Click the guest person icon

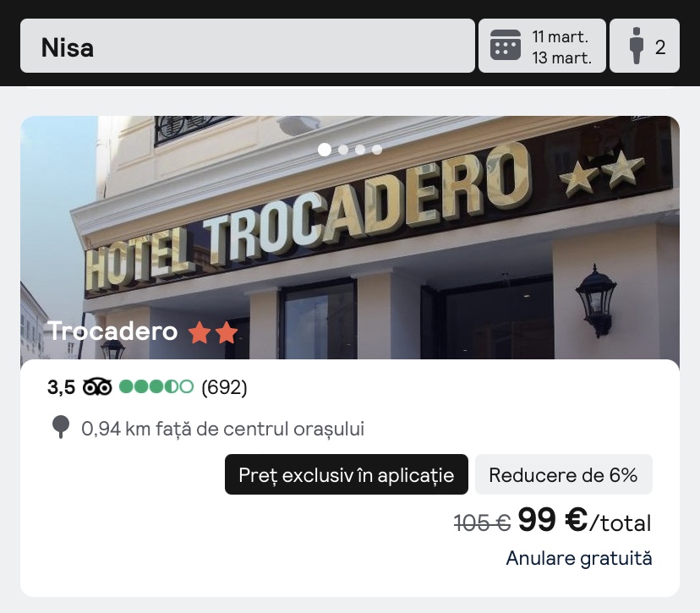click(x=637, y=46)
